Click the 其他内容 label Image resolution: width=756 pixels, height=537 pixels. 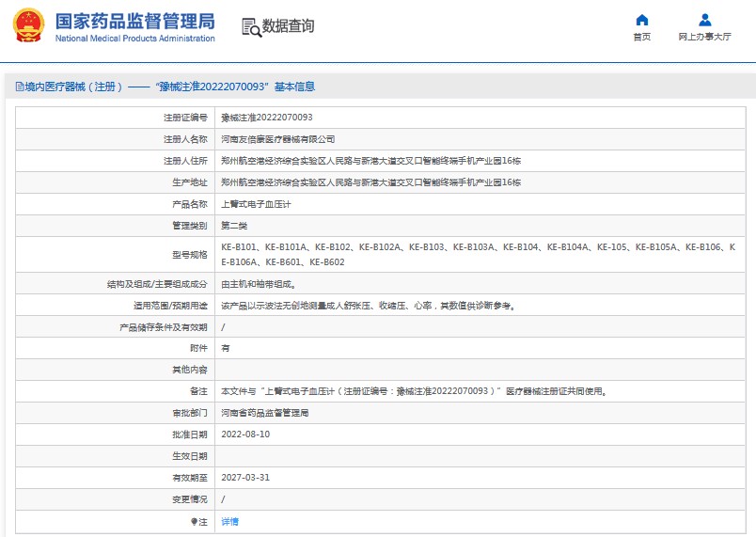click(x=190, y=370)
